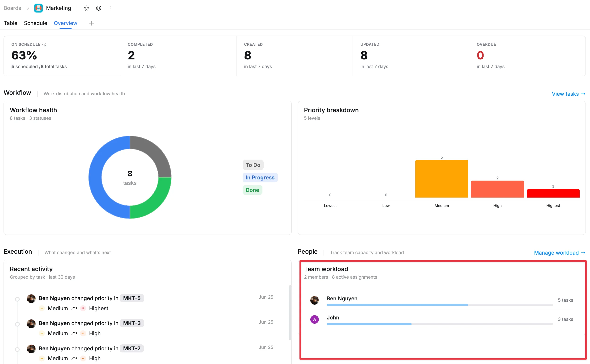Go to Boards in the breadcrumb

coord(12,8)
